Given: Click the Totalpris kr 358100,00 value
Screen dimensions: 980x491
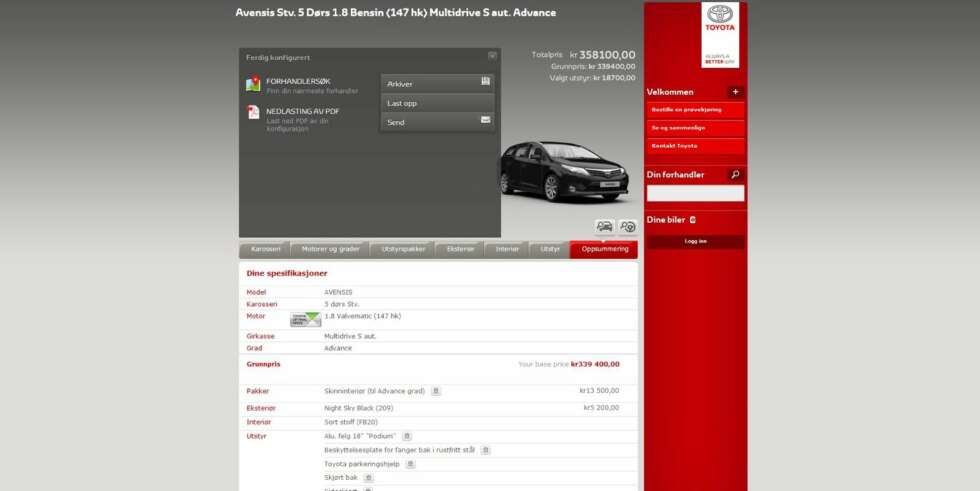Looking at the screenshot, I should point(602,55).
